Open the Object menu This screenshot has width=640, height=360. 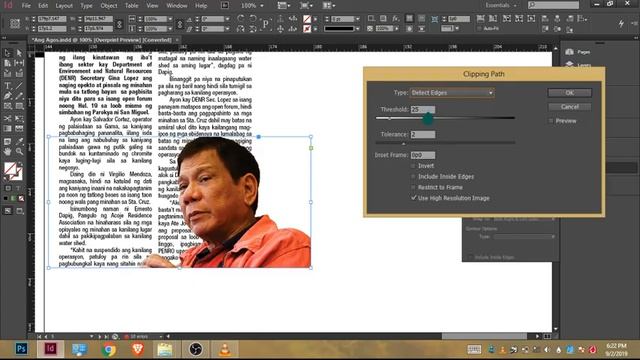click(109, 6)
